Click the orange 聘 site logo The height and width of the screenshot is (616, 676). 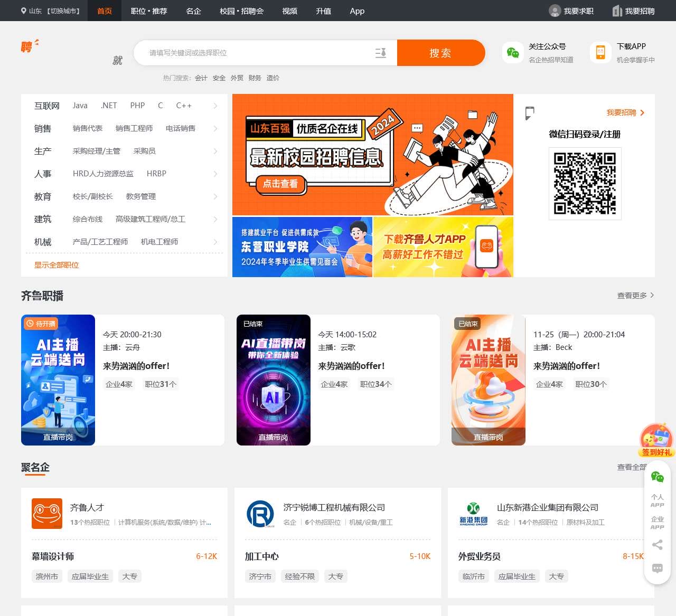coord(30,46)
